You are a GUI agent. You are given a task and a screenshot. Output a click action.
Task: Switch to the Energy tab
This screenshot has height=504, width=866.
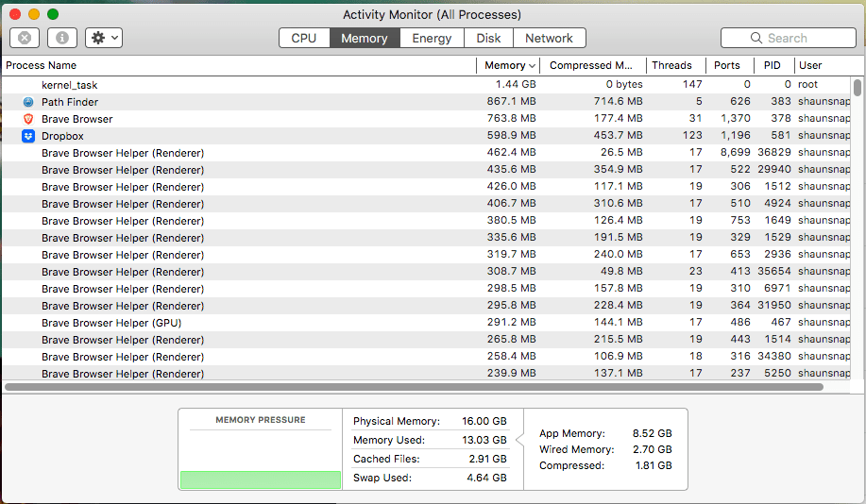coord(432,38)
